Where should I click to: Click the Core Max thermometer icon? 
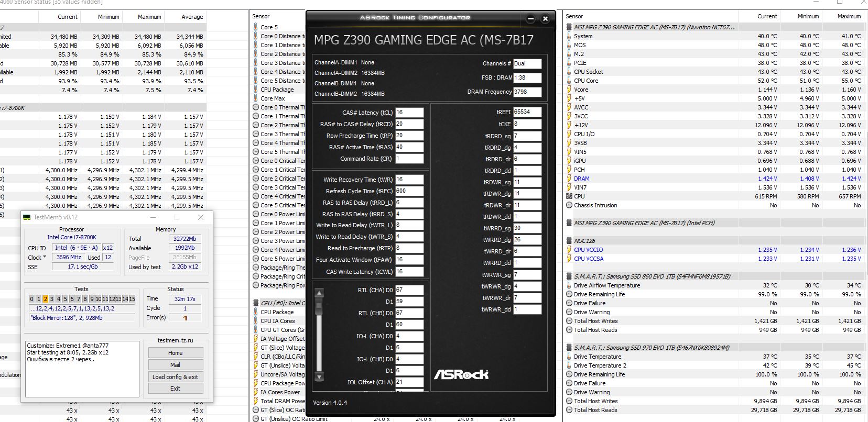pos(256,98)
